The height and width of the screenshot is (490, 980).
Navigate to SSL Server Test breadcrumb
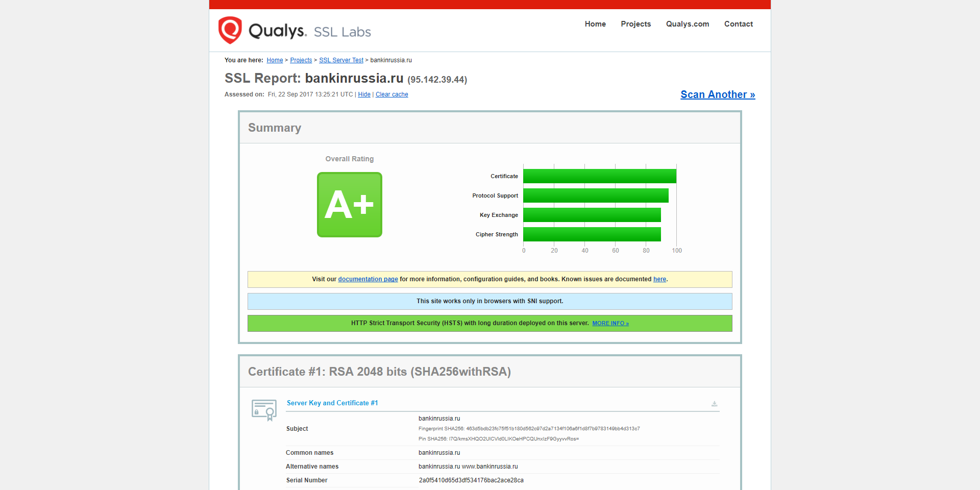coord(341,60)
